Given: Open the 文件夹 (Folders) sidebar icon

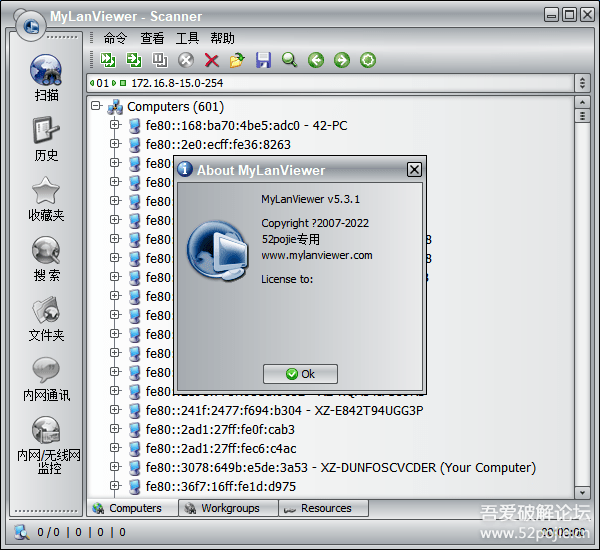Looking at the screenshot, I should 46,310.
